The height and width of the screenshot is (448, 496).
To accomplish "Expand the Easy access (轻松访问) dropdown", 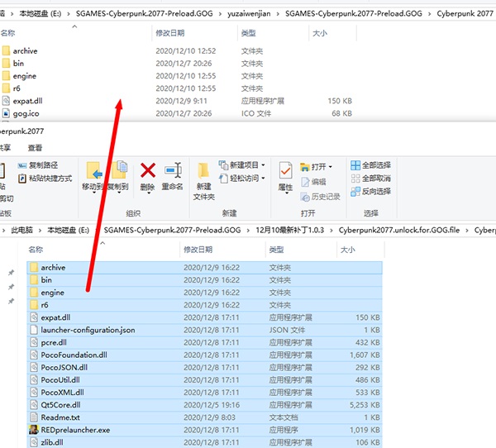I will pyautogui.click(x=243, y=179).
